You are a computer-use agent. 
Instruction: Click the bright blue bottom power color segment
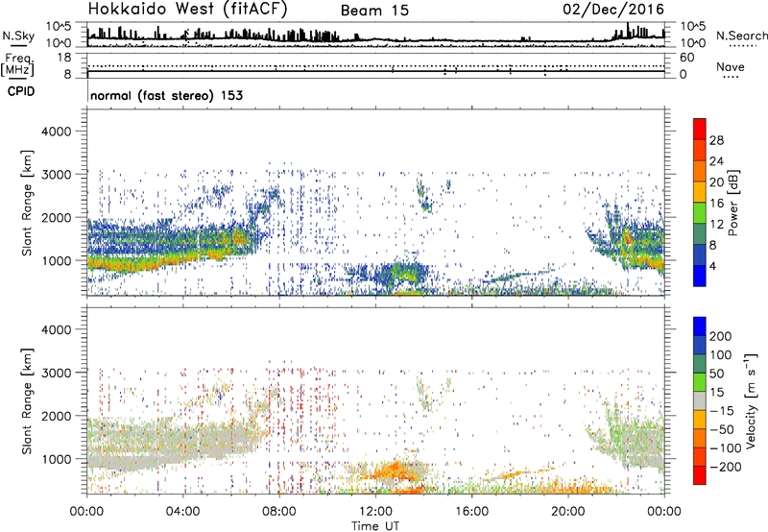[x=700, y=276]
